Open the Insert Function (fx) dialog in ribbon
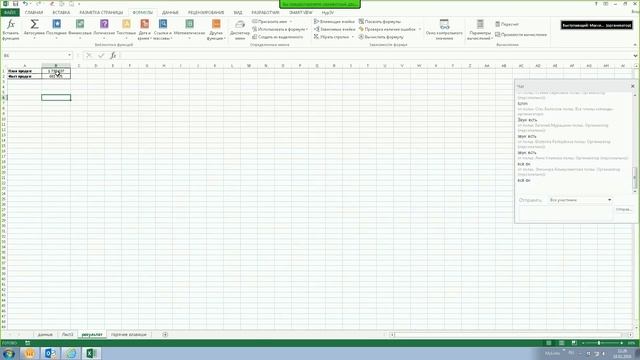The image size is (640, 360). click(x=11, y=29)
